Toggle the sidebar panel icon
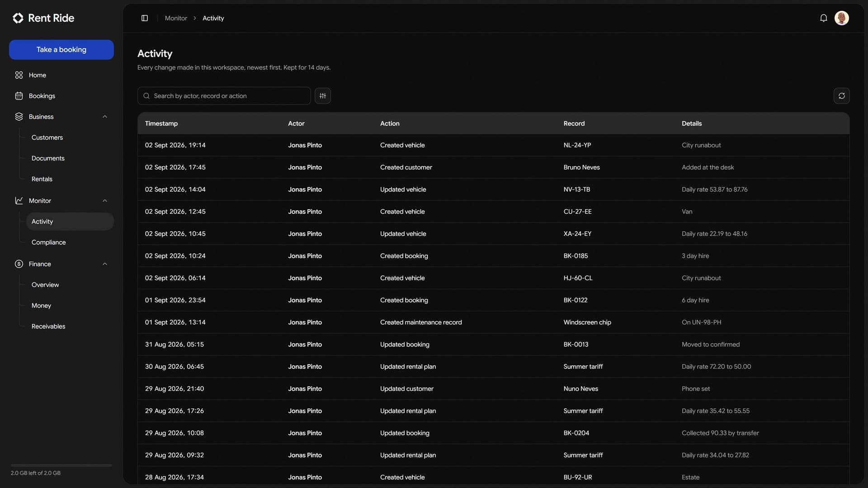Viewport: 868px width, 488px height. tap(145, 18)
